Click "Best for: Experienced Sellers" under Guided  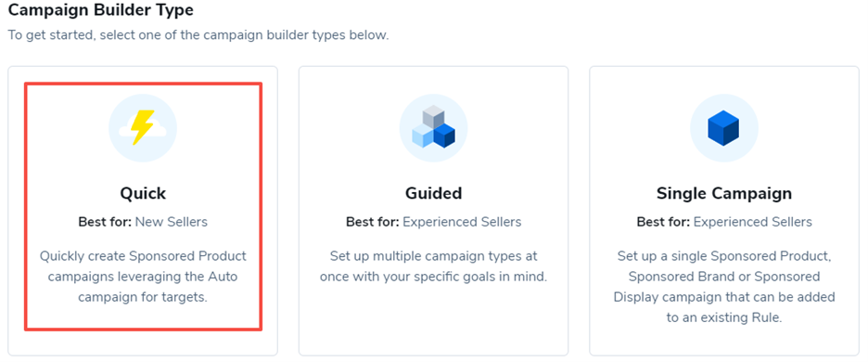pos(433,222)
